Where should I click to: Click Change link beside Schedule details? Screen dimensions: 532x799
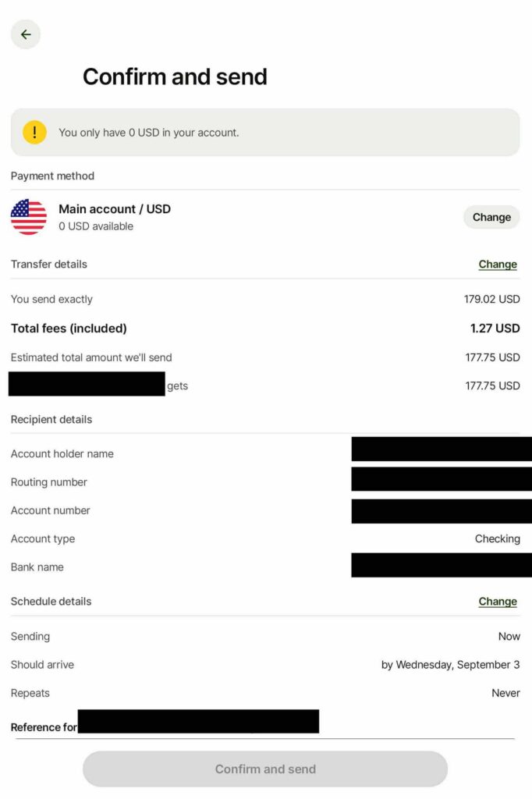click(x=497, y=602)
